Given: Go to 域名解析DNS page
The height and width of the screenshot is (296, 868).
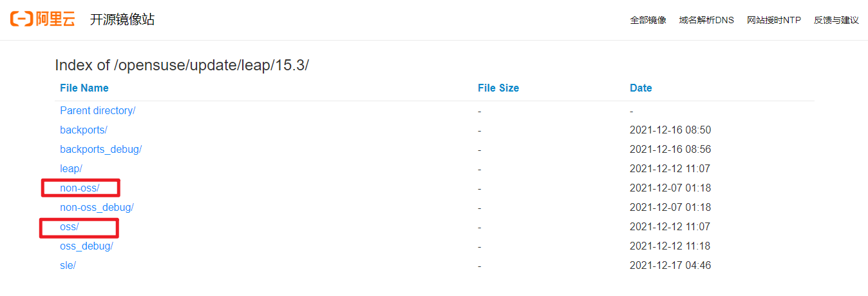Looking at the screenshot, I should [x=706, y=20].
